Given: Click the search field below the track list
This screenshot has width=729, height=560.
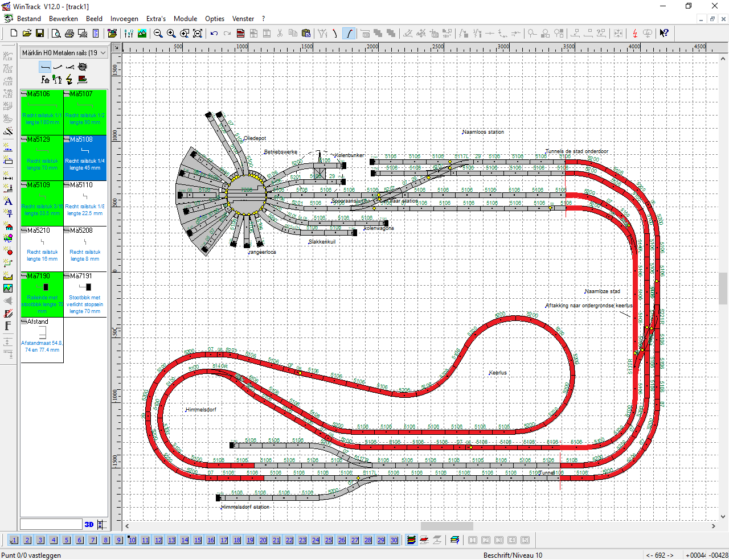Looking at the screenshot, I should [x=51, y=524].
